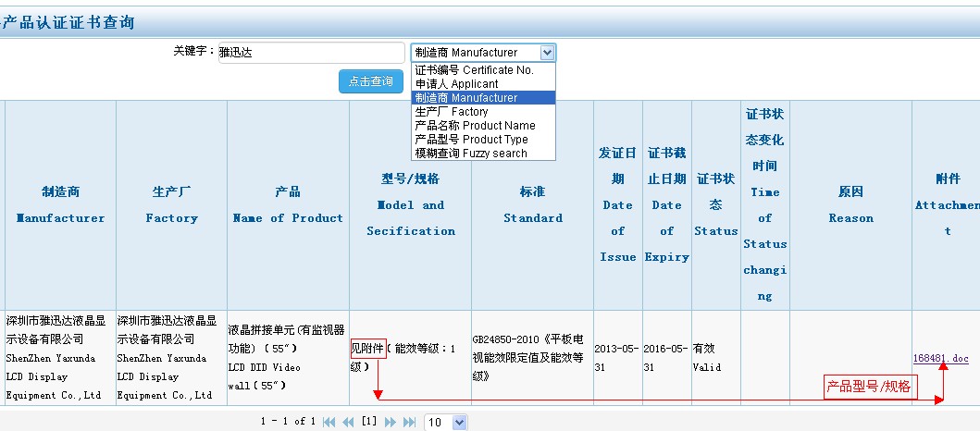Click the previous page arrow
Screen dimensions: 980x431
coord(348,422)
